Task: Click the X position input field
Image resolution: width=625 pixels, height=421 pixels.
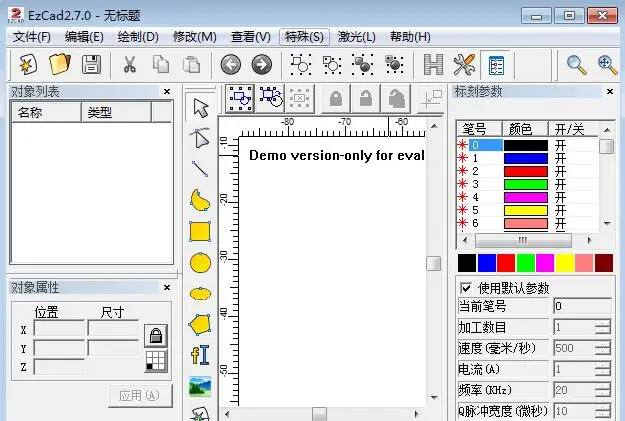Action: pos(59,329)
